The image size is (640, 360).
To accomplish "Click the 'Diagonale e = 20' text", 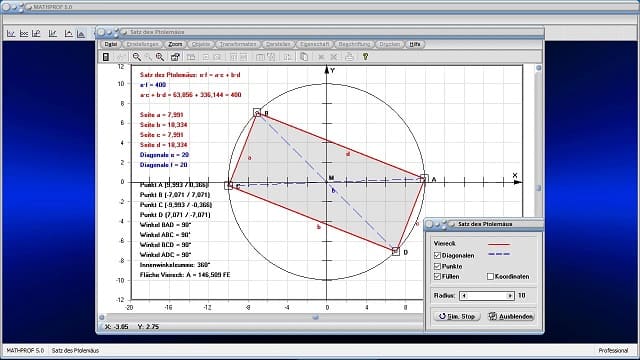I will pos(164,155).
